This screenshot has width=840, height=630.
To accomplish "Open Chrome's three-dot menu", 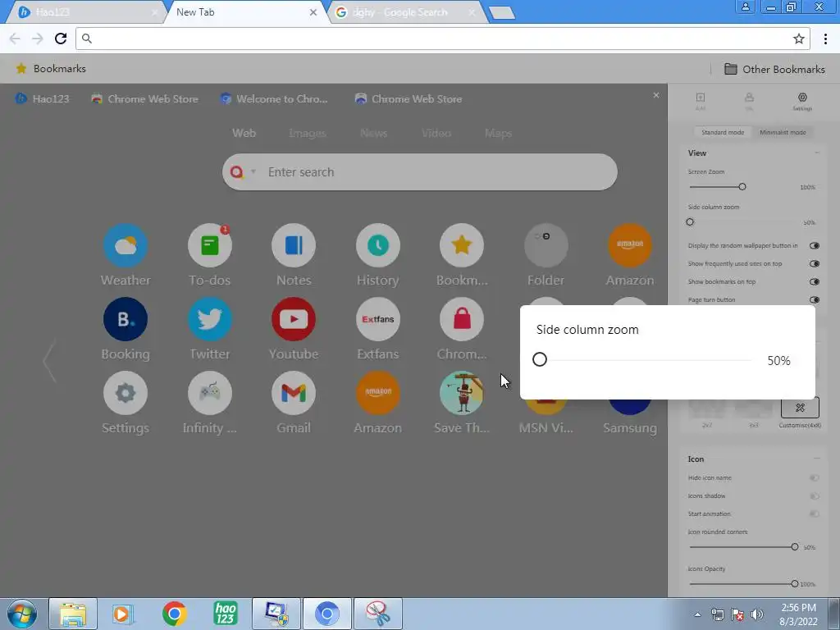I will 825,39.
